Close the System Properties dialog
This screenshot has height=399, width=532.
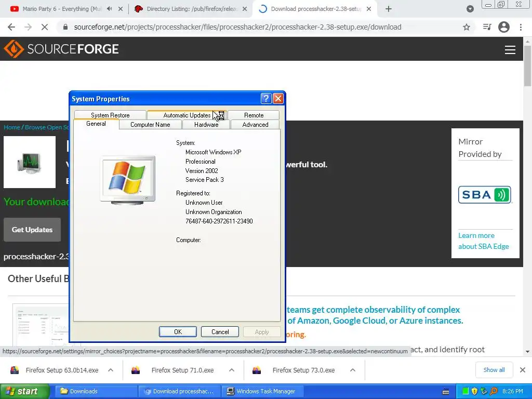pos(278,98)
